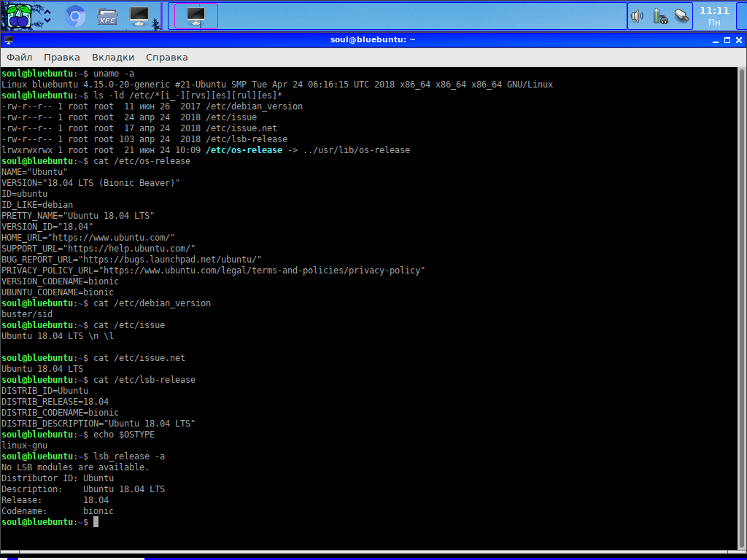Click the volume speaker icon in the tray
The image size is (747, 560).
click(637, 16)
